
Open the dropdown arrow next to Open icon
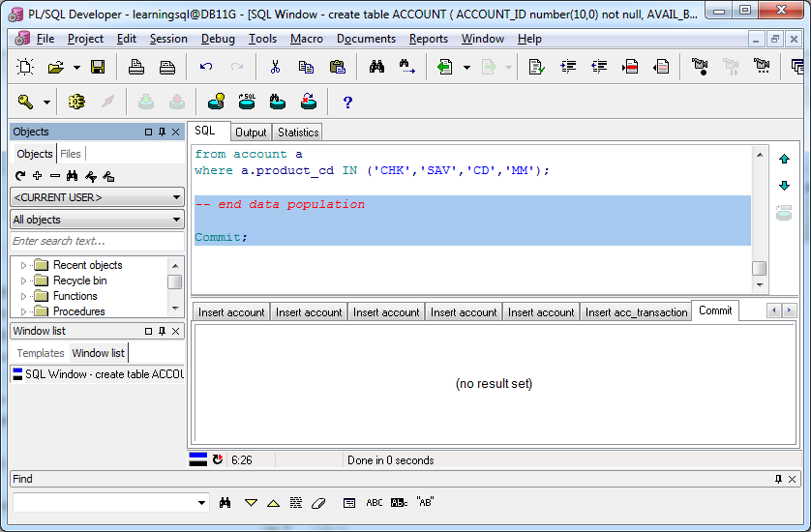tap(76, 67)
